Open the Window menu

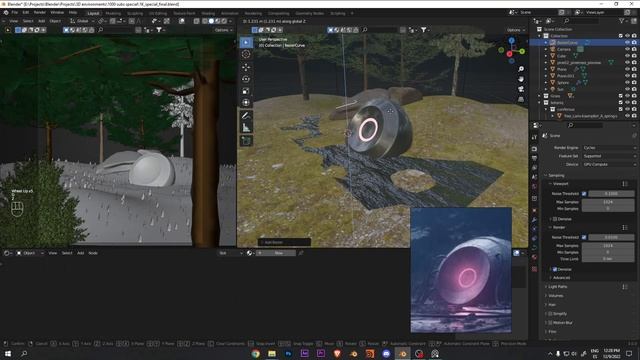(57, 13)
